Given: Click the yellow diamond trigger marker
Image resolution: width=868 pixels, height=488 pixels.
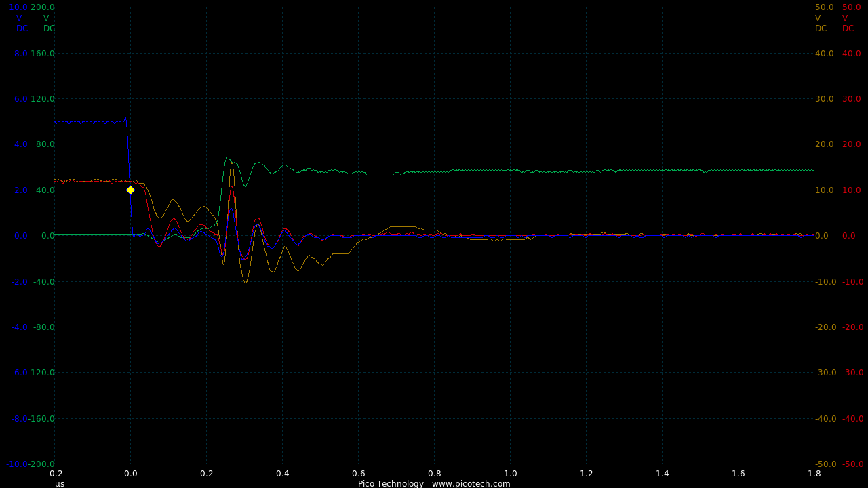Looking at the screenshot, I should pos(130,190).
